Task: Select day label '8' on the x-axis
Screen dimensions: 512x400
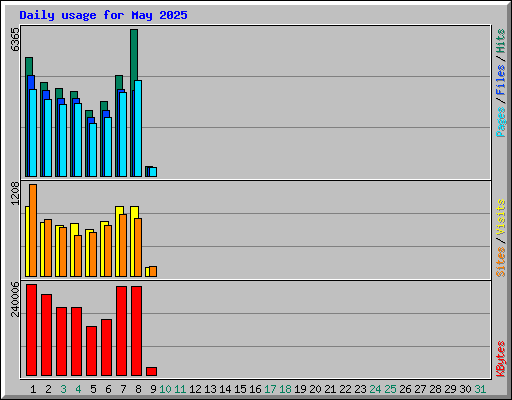Action: [138, 389]
